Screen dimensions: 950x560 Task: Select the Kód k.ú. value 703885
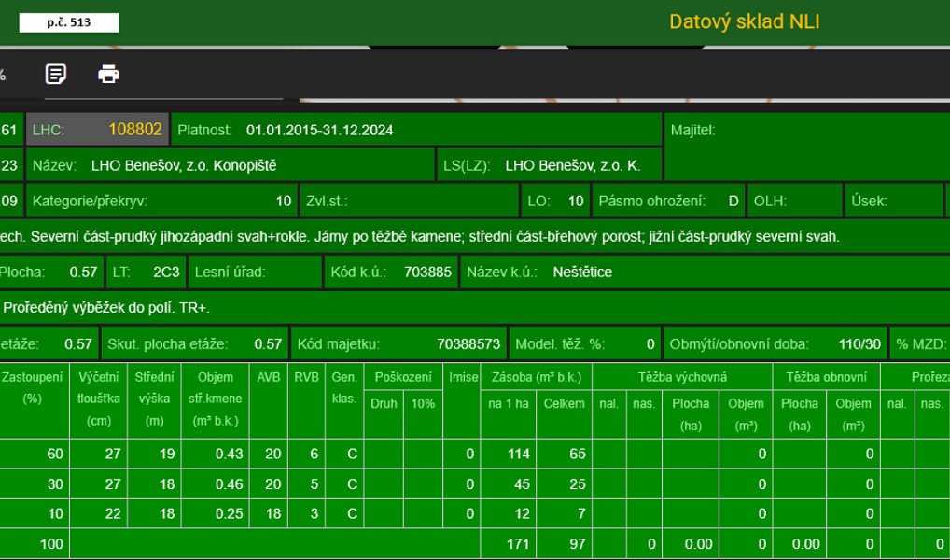427,273
